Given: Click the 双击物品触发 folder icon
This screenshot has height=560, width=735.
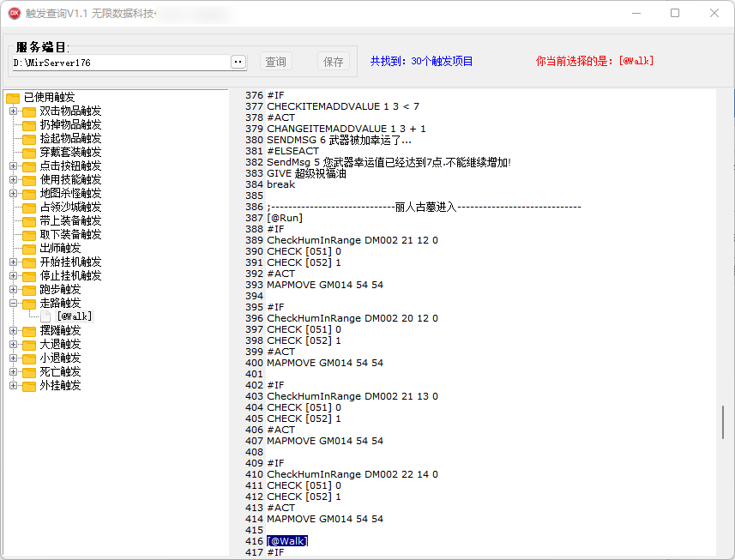Looking at the screenshot, I should (29, 111).
